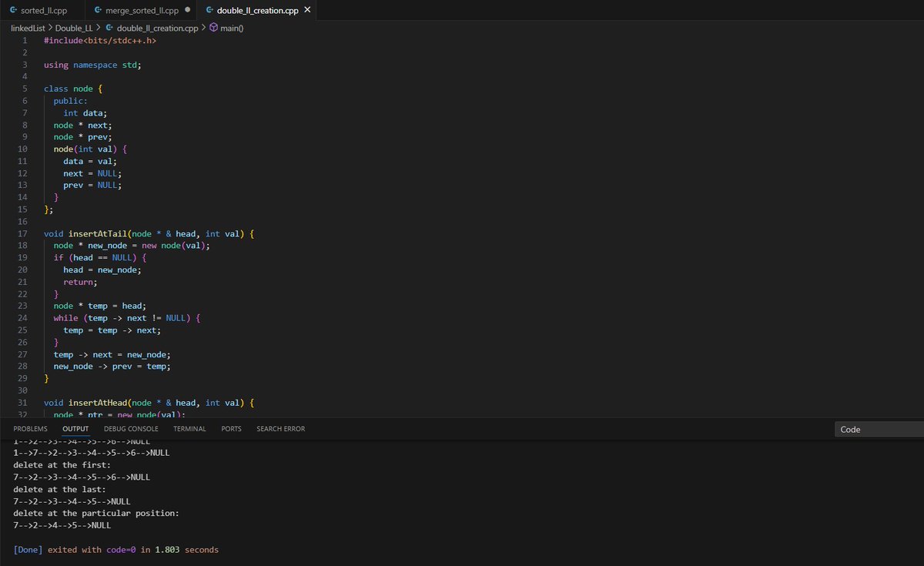
Task: Click the 'int data;' declaration
Action: [85, 112]
